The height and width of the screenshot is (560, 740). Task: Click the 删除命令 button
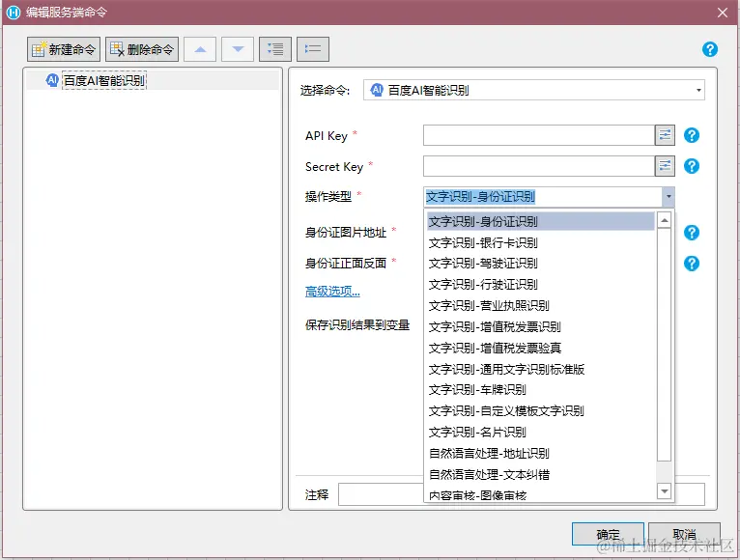click(142, 49)
